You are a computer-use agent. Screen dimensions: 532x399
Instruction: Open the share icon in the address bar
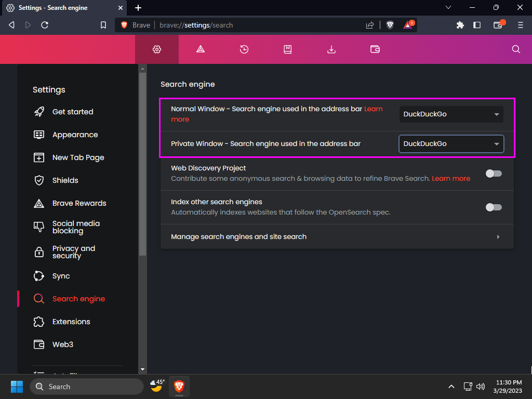[x=370, y=25]
